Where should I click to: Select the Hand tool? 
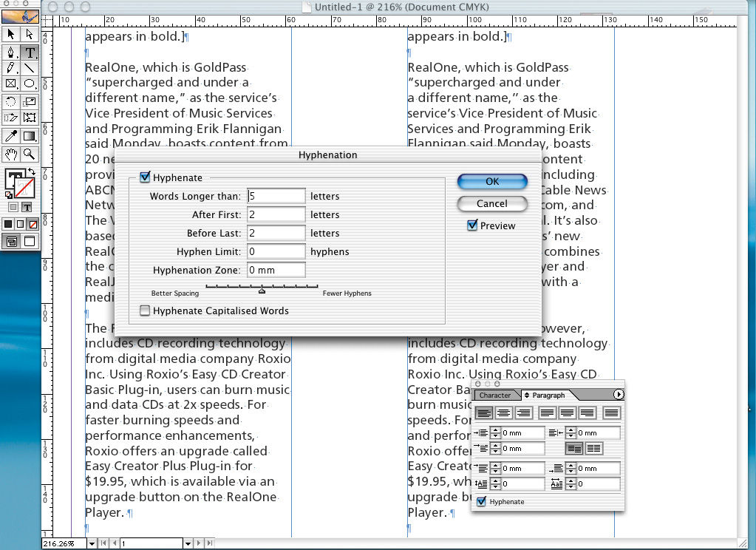click(11, 155)
